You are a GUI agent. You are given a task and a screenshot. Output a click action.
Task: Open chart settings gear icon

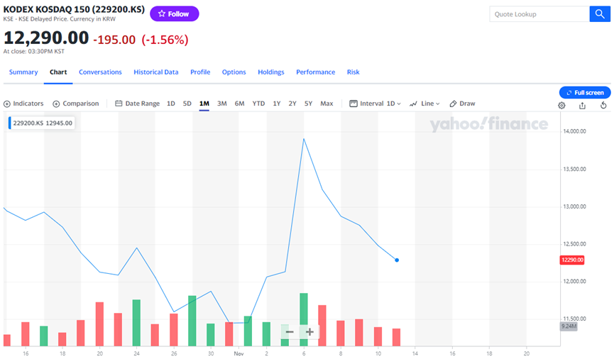(x=561, y=105)
